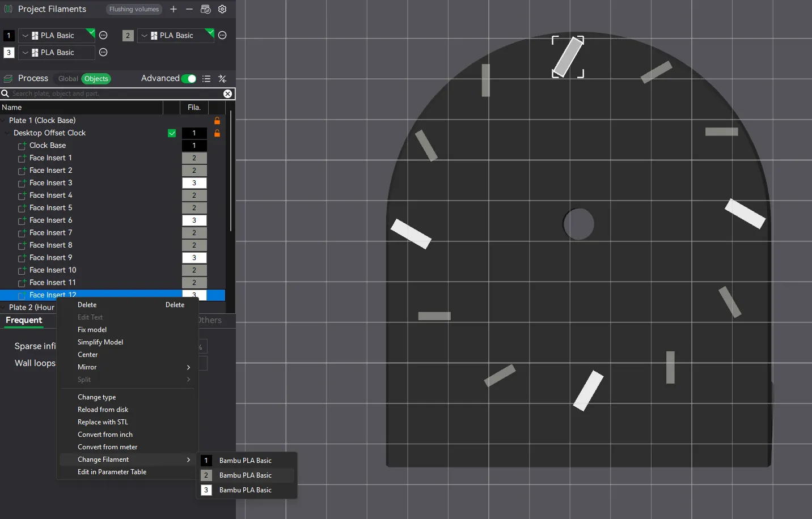This screenshot has width=812, height=519.
Task: Switch process scope to Global
Action: [x=68, y=79]
